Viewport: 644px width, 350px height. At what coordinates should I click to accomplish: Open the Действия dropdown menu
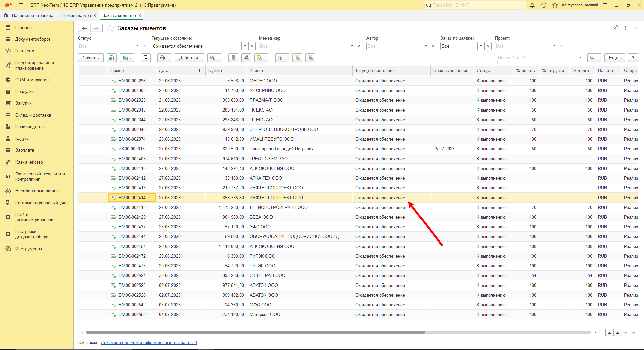coord(190,58)
